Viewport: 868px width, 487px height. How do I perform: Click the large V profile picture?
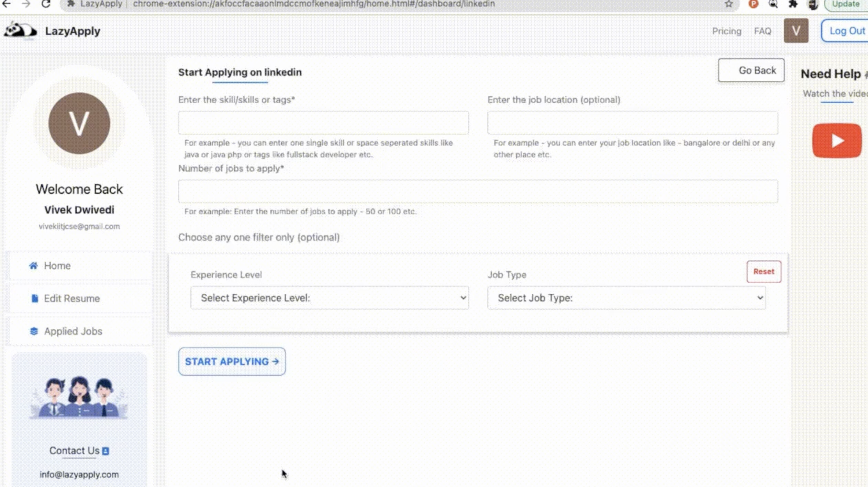[x=79, y=123]
